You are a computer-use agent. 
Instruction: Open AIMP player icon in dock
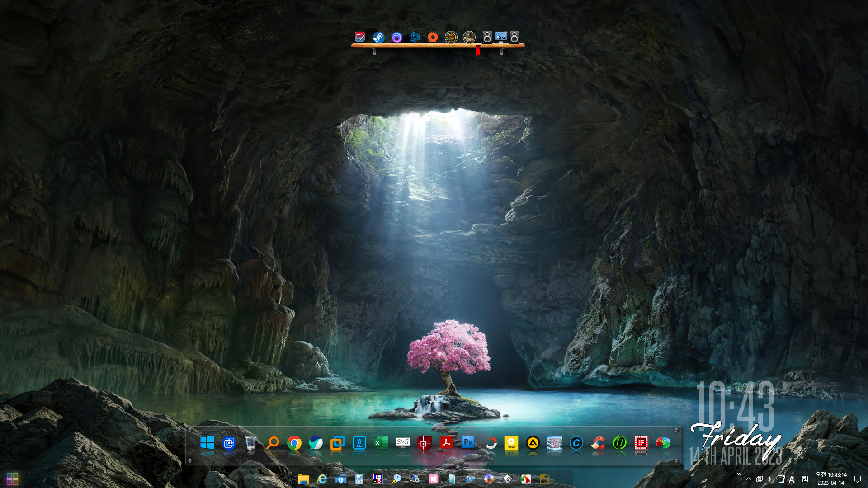pos(533,443)
